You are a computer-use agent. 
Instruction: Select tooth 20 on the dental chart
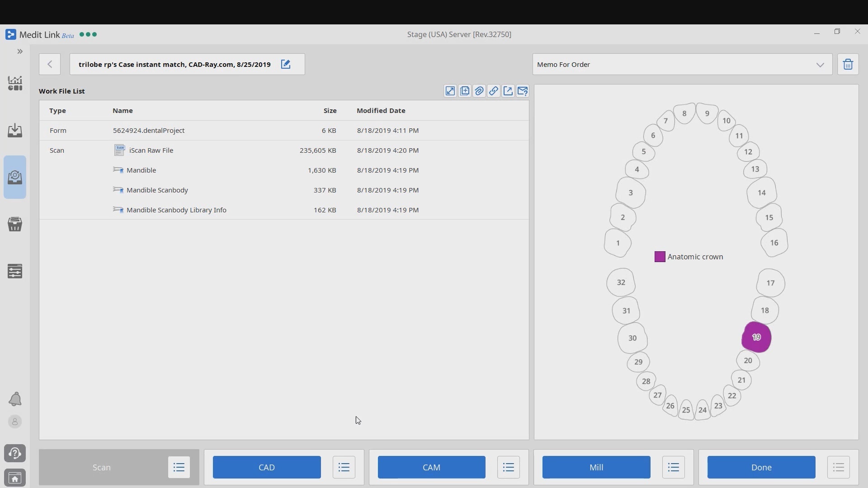[x=748, y=361]
